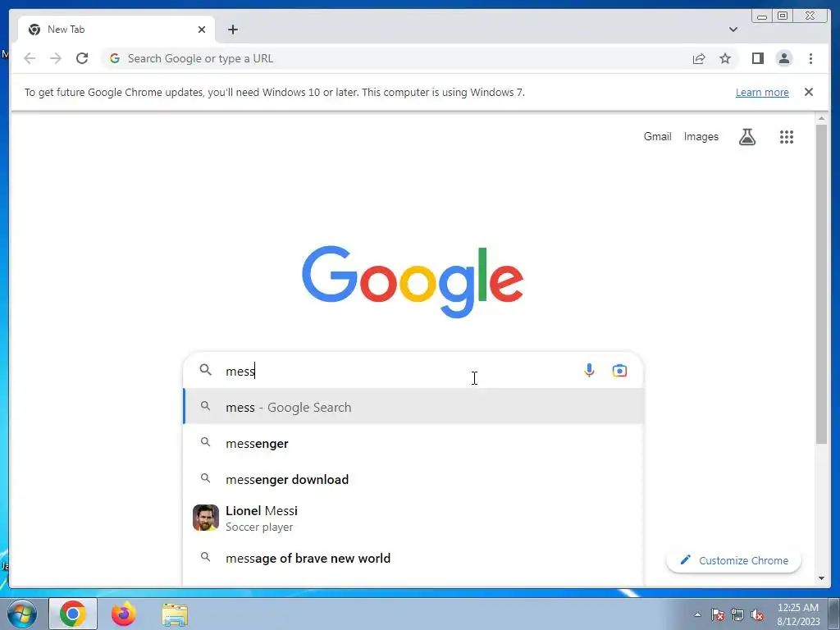The image size is (840, 630).
Task: Open the Learn more link
Action: pyautogui.click(x=762, y=92)
